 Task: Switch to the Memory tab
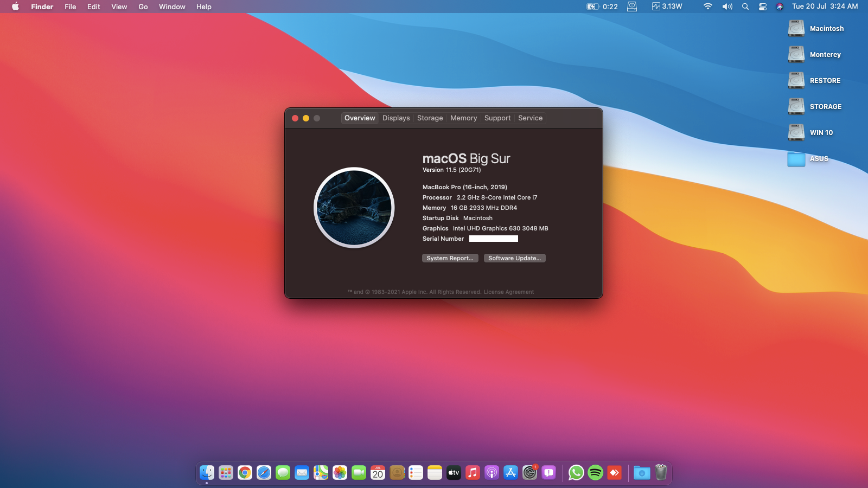[464, 118]
